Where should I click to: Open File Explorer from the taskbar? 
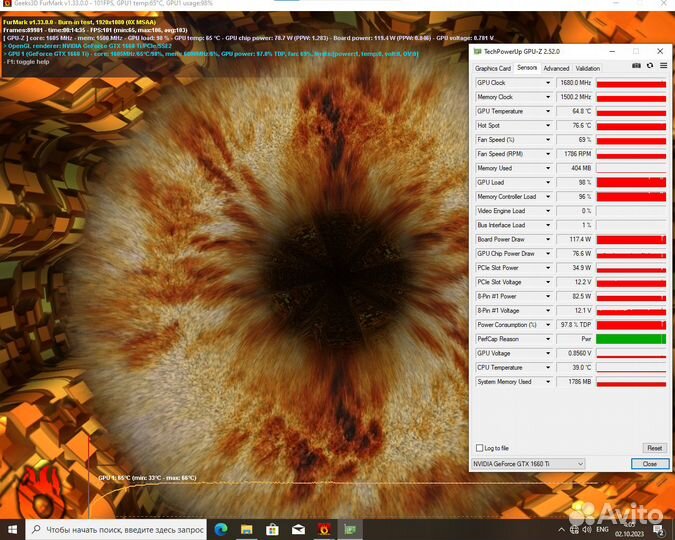pyautogui.click(x=247, y=529)
